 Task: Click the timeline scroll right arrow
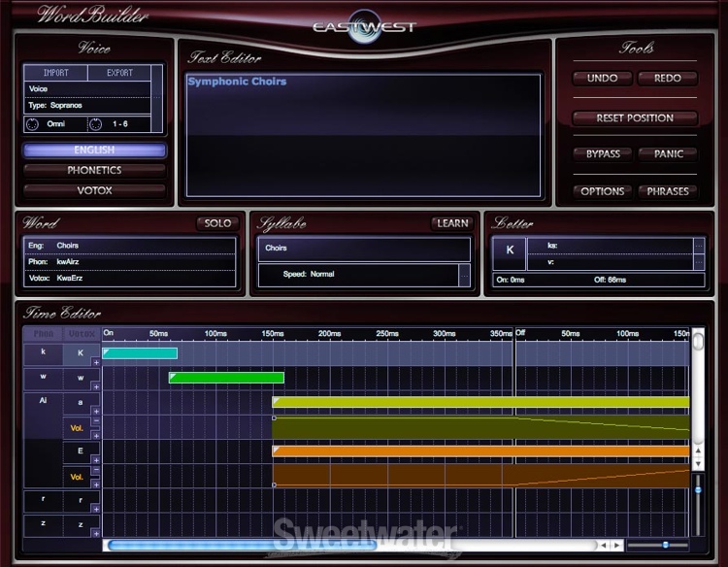pos(616,546)
